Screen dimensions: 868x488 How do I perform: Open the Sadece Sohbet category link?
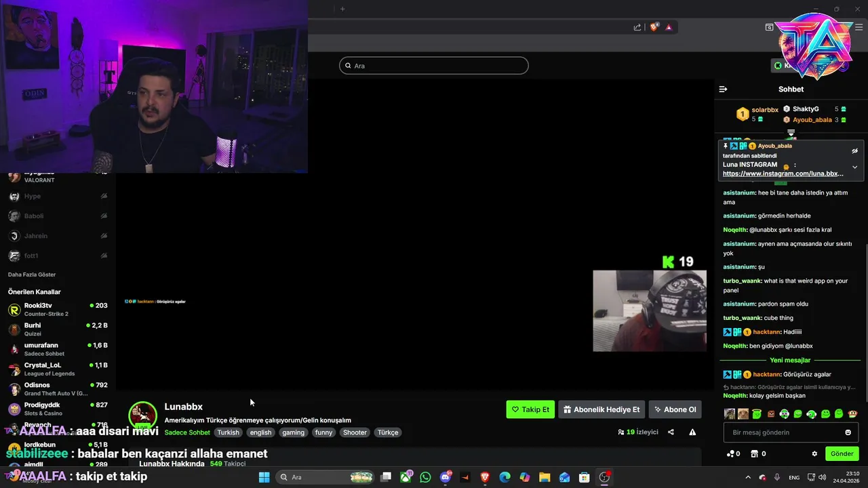[x=187, y=432]
